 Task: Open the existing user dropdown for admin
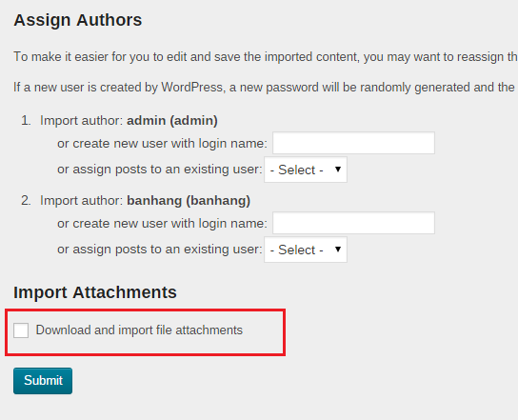pyautogui.click(x=306, y=170)
